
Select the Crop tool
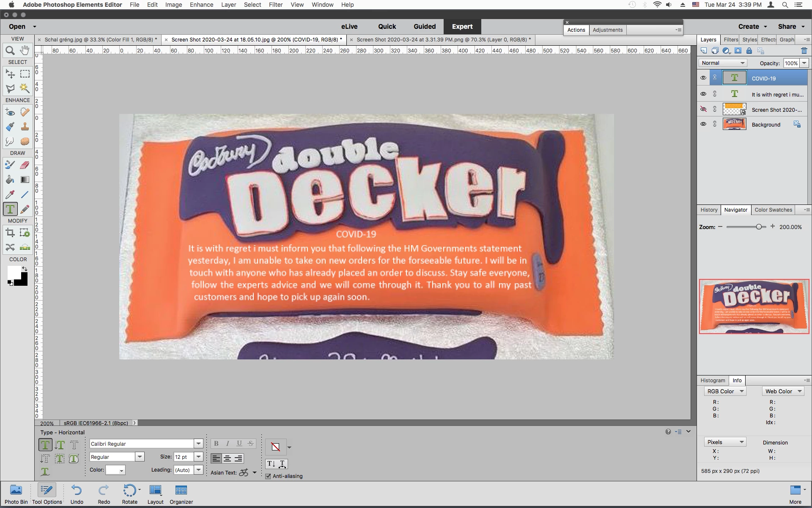[x=10, y=232]
